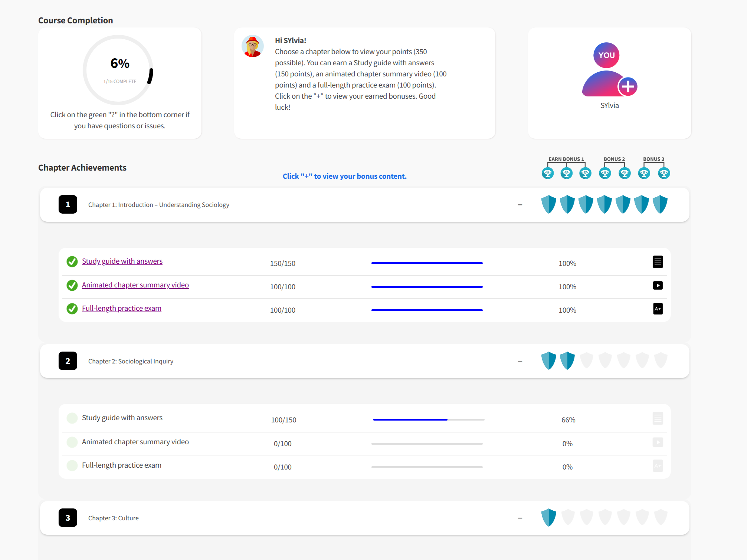The image size is (747, 560).
Task: Click empty status circle for Chapter 2 practice exam
Action: coord(72,465)
